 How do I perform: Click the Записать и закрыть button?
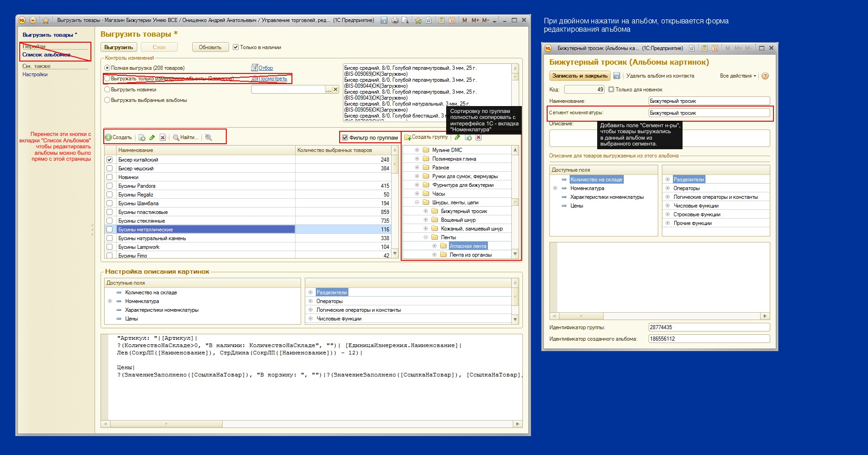pyautogui.click(x=579, y=76)
